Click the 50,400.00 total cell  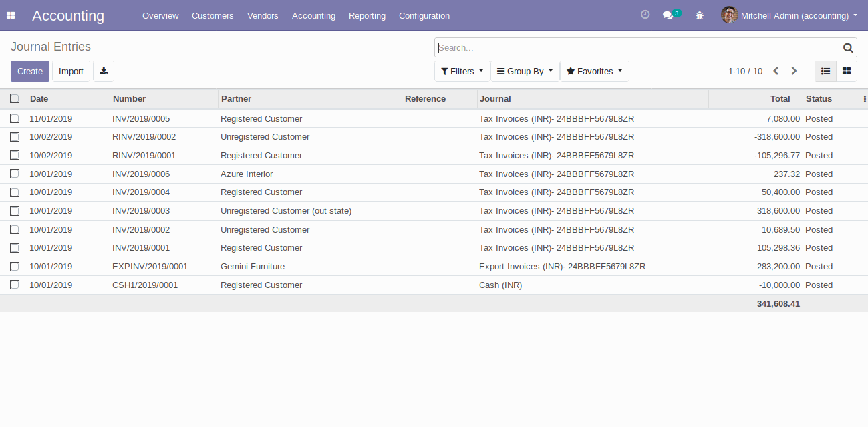[780, 192]
